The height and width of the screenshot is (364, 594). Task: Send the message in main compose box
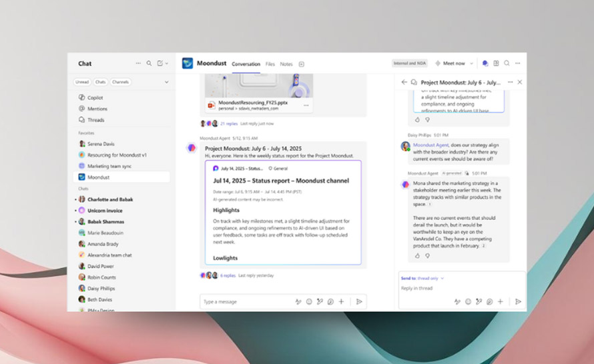click(x=359, y=302)
